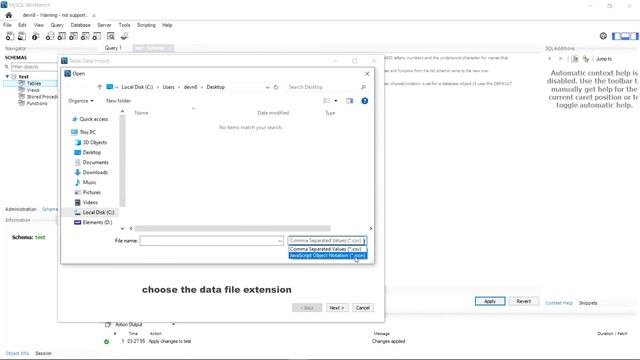
Task: Open the file type combo box
Action: (x=327, y=240)
